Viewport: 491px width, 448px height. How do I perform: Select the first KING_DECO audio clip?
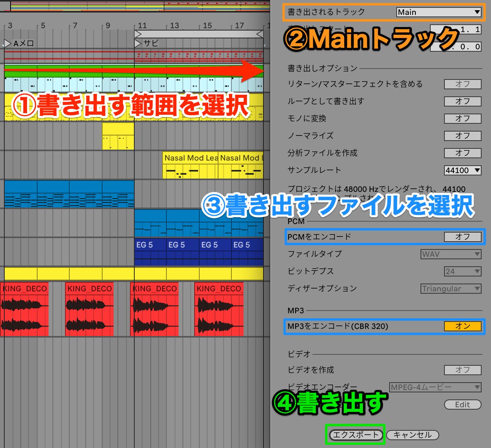click(25, 309)
